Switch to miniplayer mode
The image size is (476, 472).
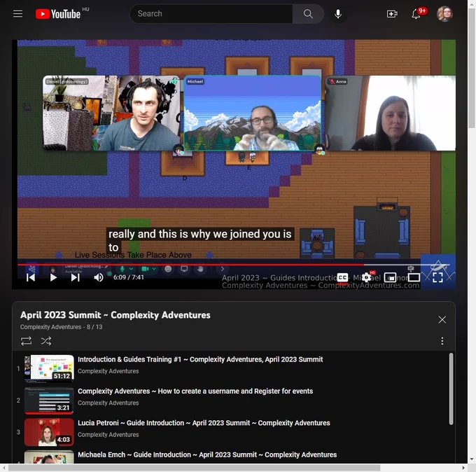click(x=390, y=277)
